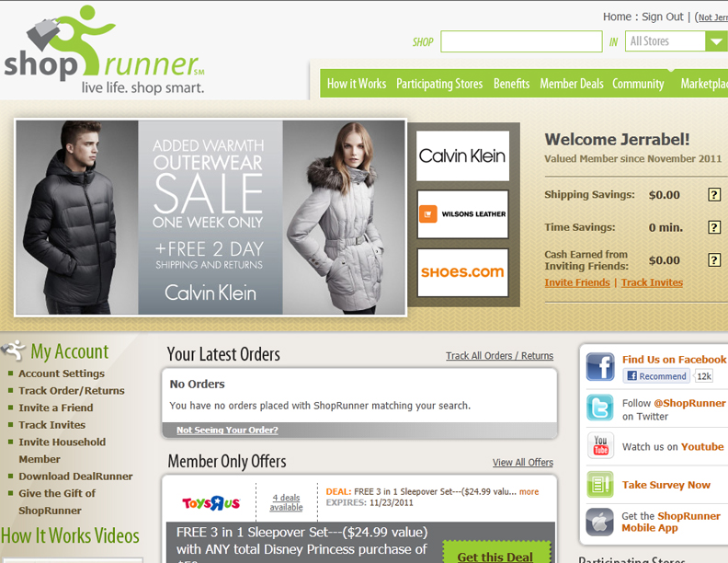The image size is (728, 563).
Task: Click the Toys R Us logo
Action: coord(210,502)
